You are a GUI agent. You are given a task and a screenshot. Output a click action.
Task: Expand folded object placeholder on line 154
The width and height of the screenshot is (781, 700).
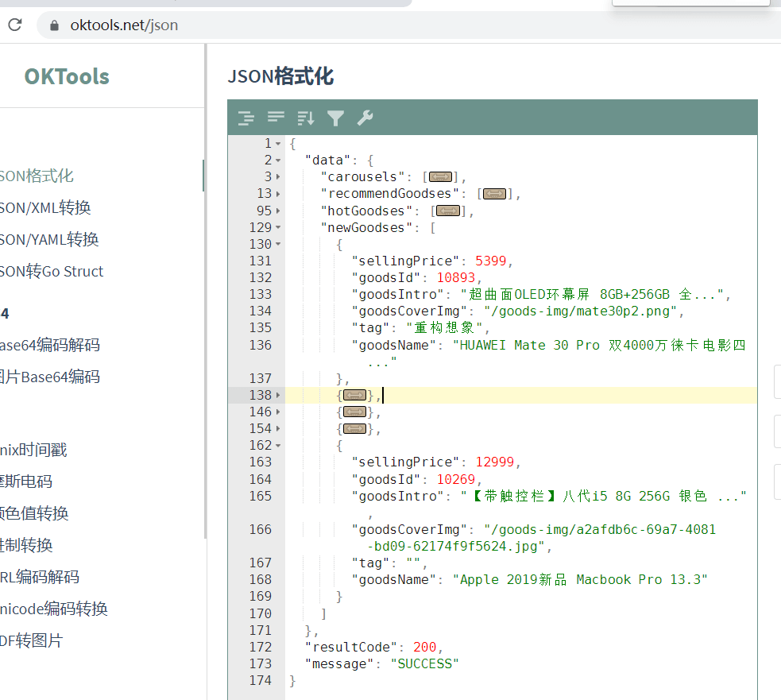click(354, 428)
